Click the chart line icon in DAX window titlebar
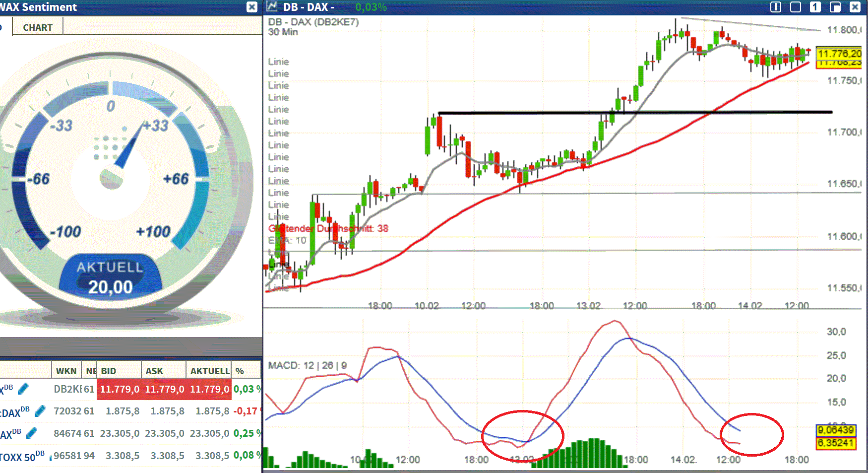868x475 pixels. (271, 7)
